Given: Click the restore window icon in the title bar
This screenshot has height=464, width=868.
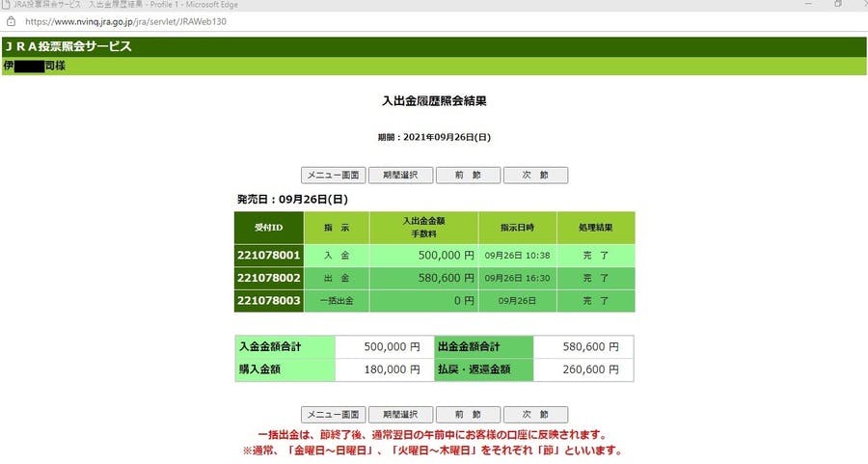Looking at the screenshot, I should (x=837, y=5).
